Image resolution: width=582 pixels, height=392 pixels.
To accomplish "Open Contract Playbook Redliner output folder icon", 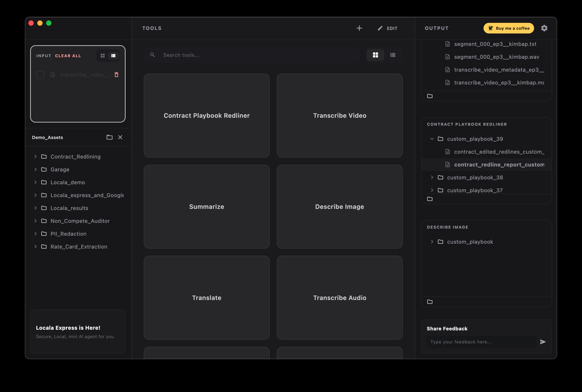I will coord(430,199).
